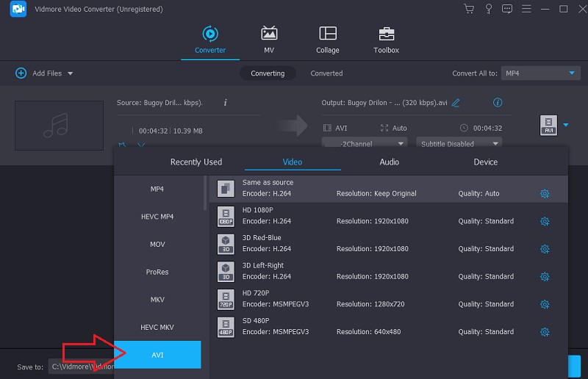Select the Recently Used tab
The height and width of the screenshot is (379, 588).
pyautogui.click(x=196, y=162)
